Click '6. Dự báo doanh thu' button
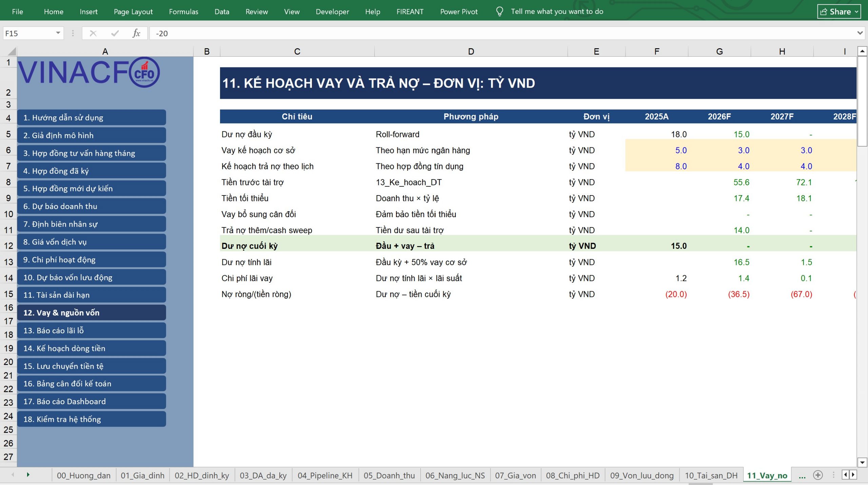 [x=92, y=206]
